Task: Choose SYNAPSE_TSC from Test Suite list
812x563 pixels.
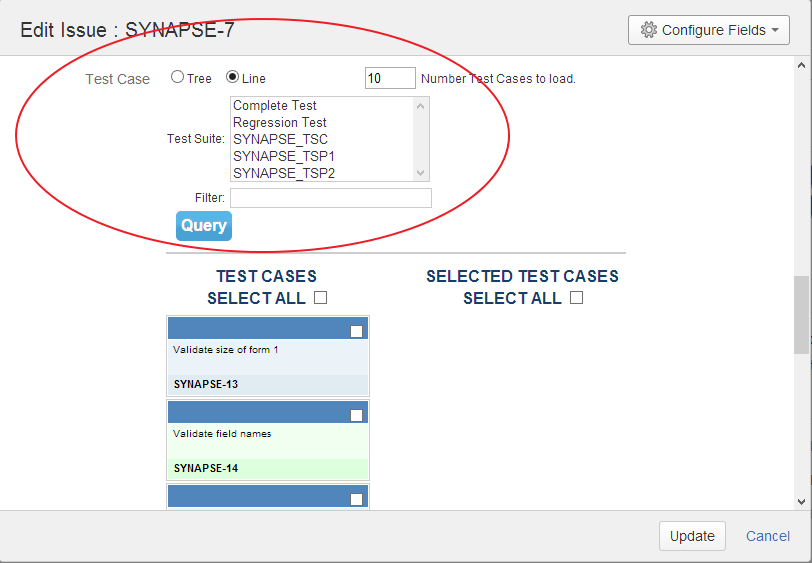Action: pos(280,139)
